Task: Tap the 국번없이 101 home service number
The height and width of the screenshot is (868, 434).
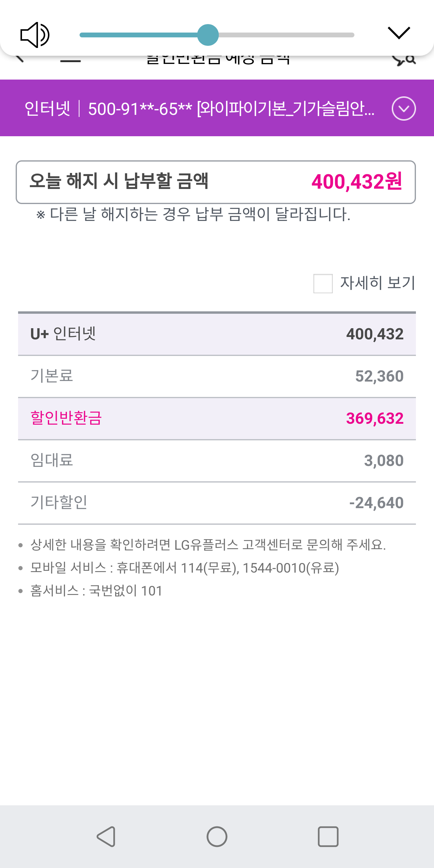Action: coord(125,591)
